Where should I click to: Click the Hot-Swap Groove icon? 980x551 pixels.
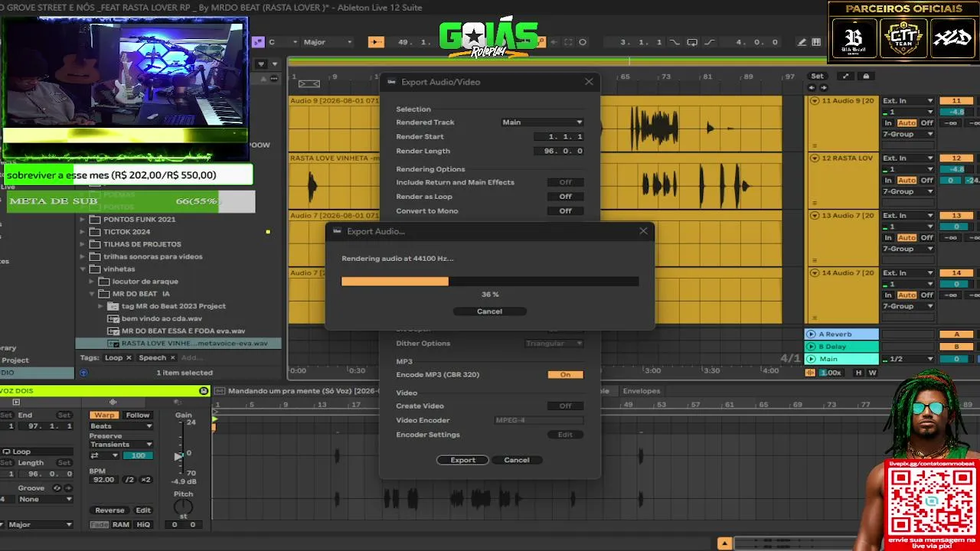pos(57,487)
